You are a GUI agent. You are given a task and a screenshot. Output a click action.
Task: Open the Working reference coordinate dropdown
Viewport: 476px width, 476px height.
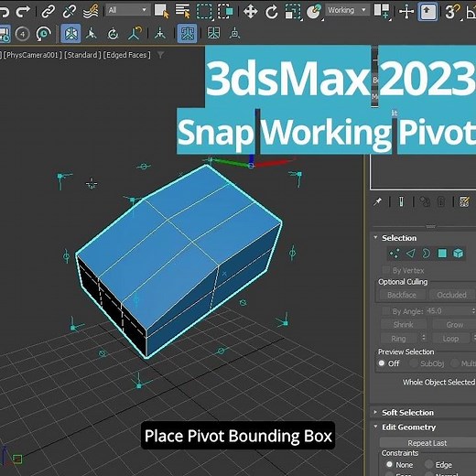pyautogui.click(x=347, y=10)
